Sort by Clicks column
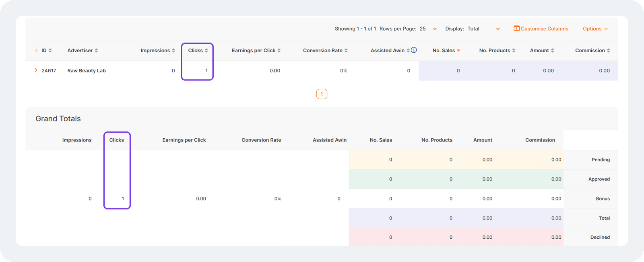The width and height of the screenshot is (644, 262). [x=198, y=51]
